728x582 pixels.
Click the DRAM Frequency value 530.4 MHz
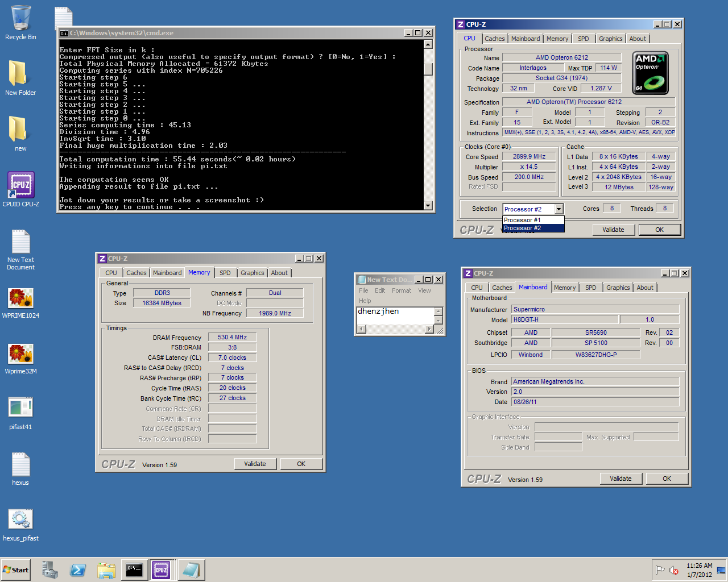pos(232,337)
